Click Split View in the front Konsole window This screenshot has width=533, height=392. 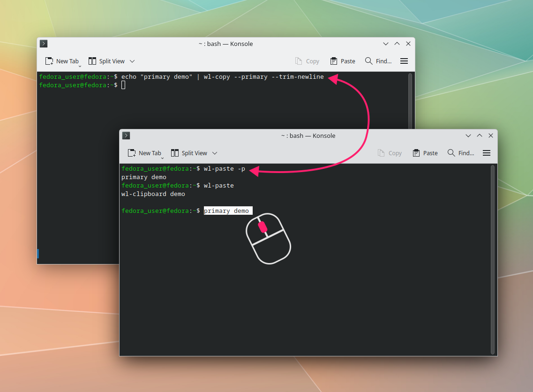pos(189,153)
